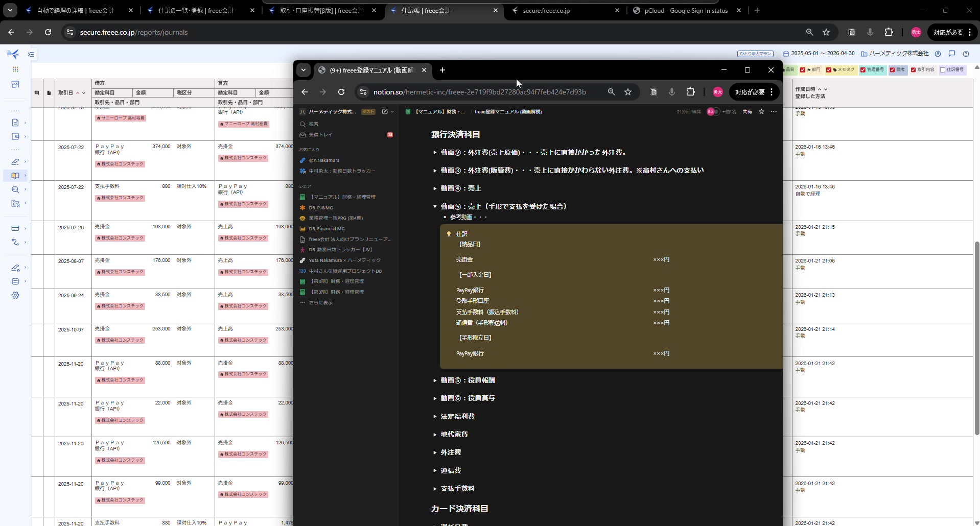Click the Notion sidebar 検索 search field

tap(314, 124)
